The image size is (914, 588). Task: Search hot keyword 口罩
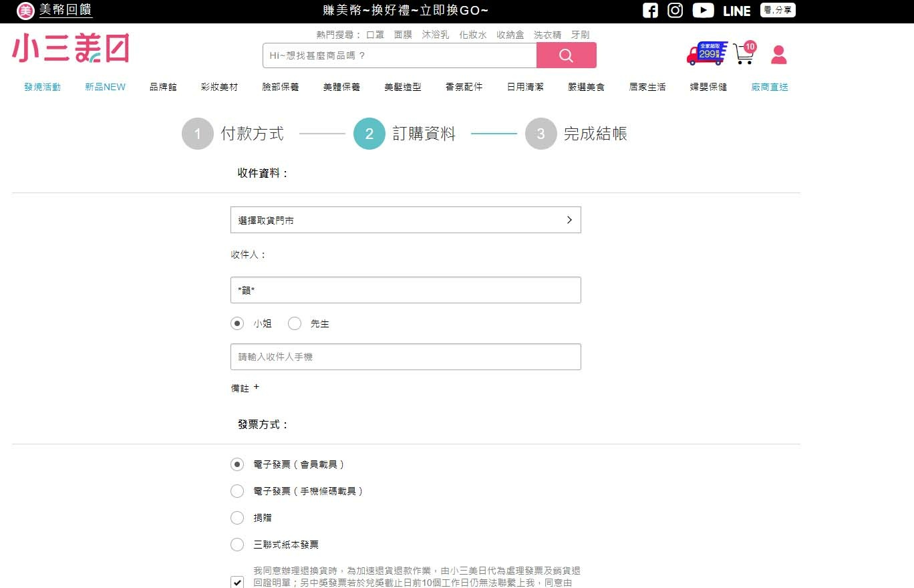375,35
